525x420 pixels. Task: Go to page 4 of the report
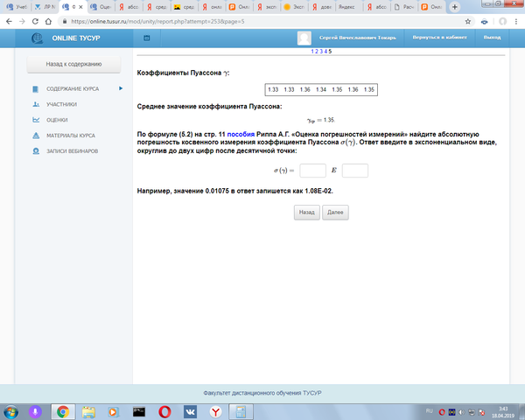(326, 52)
